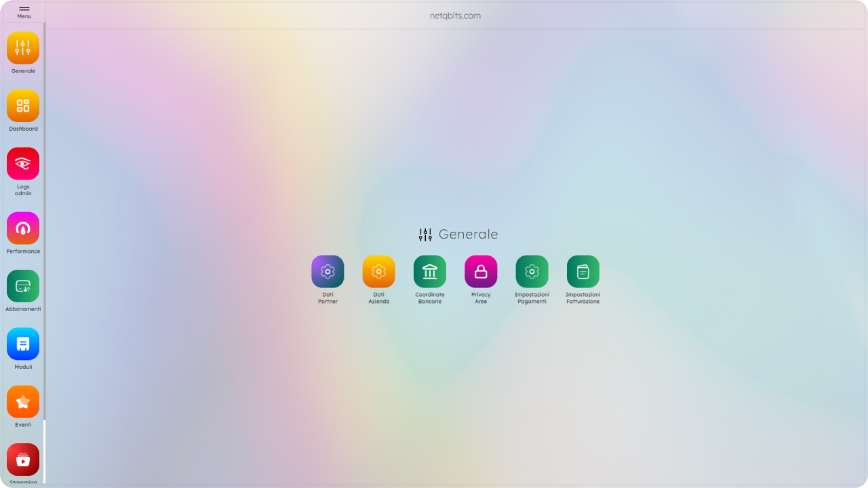This screenshot has width=868, height=488.
Task: Open the Logs admin eye icon
Action: (23, 163)
